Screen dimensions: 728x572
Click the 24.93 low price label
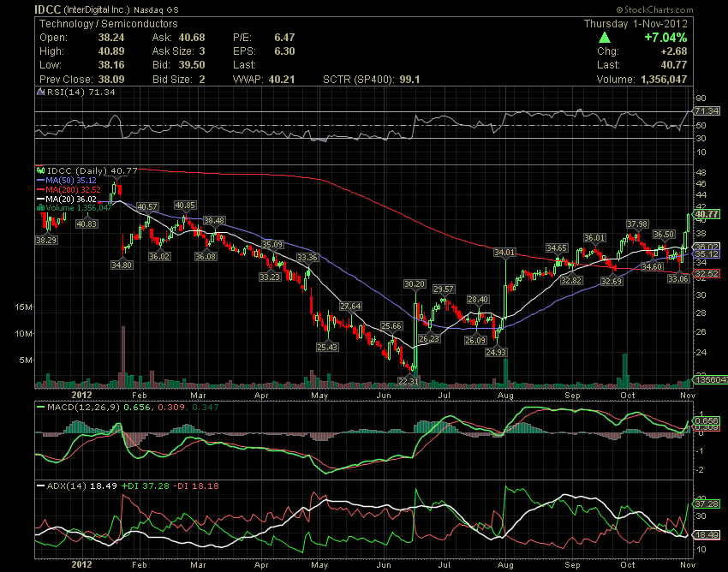[x=496, y=352]
